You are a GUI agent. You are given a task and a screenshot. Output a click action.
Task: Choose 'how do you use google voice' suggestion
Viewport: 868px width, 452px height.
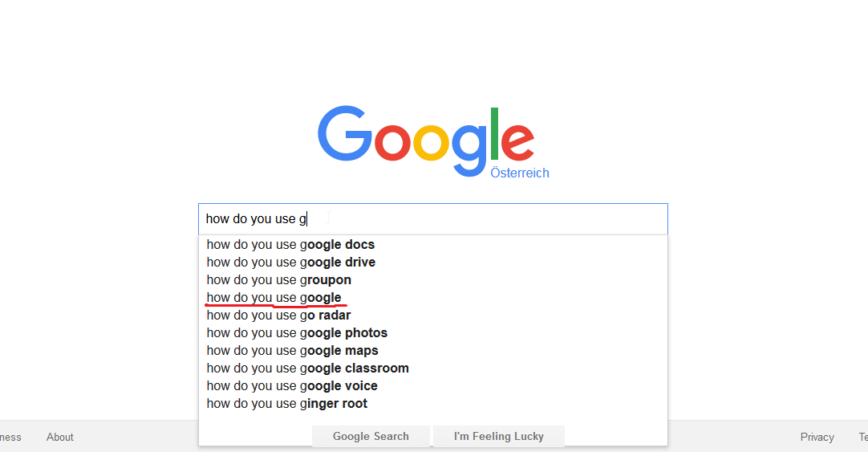[x=433, y=386]
